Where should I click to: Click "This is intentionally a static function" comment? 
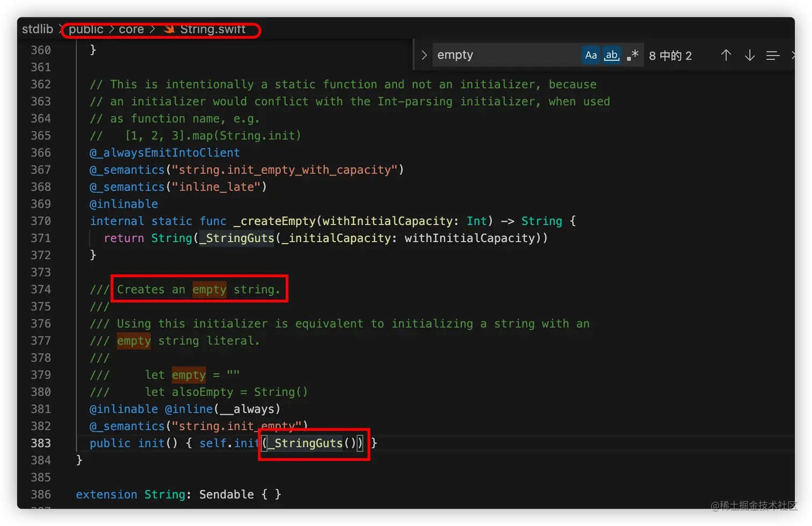pos(241,84)
